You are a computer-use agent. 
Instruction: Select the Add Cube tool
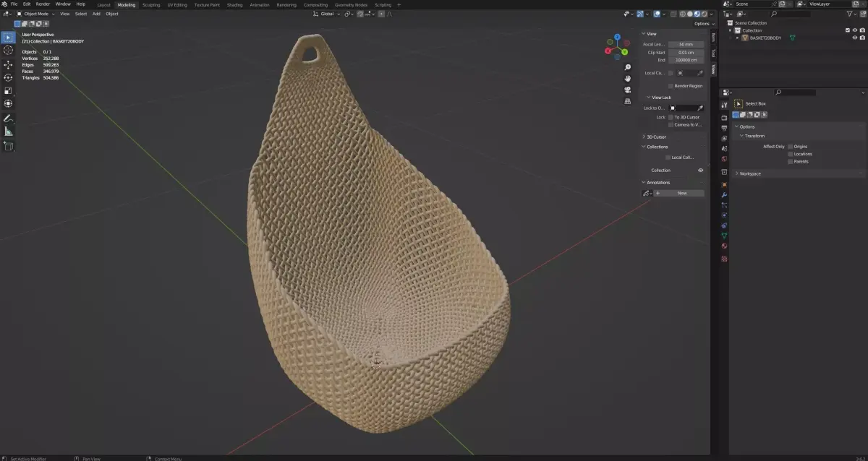pyautogui.click(x=8, y=145)
